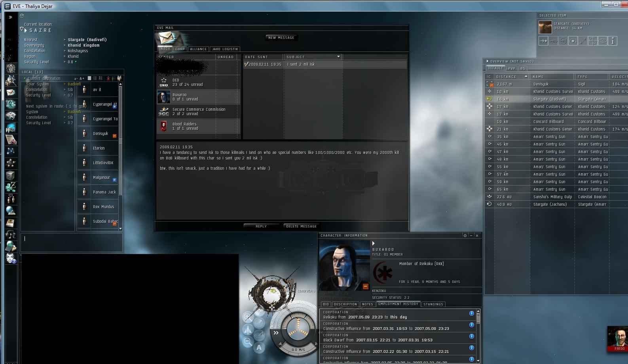
Task: Open the Buxaroo character menu triangle
Action: (374, 243)
